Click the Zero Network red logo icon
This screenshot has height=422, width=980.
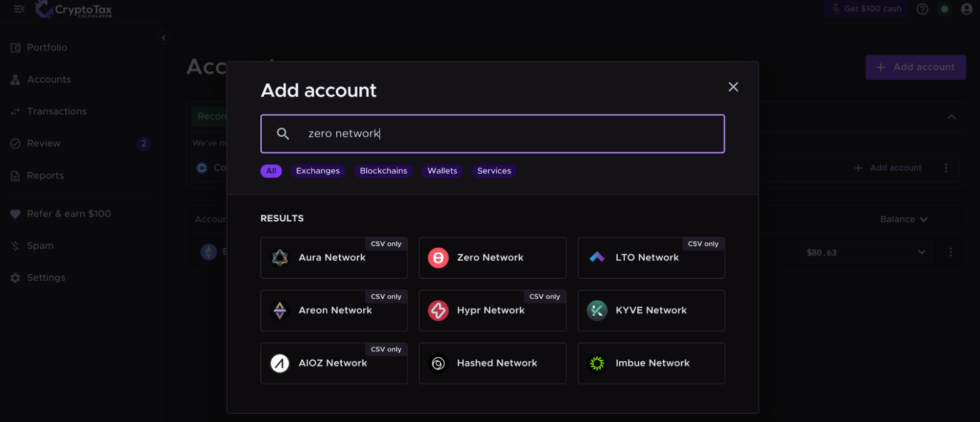(438, 258)
